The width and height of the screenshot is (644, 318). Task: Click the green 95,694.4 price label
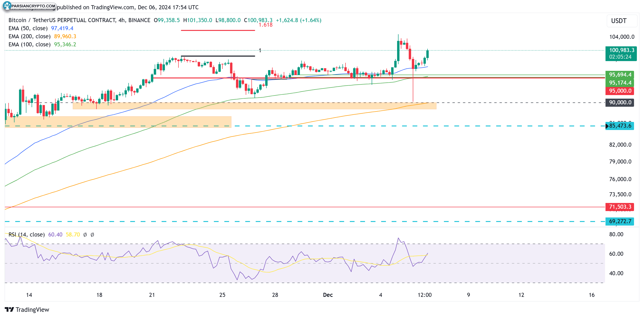620,74
